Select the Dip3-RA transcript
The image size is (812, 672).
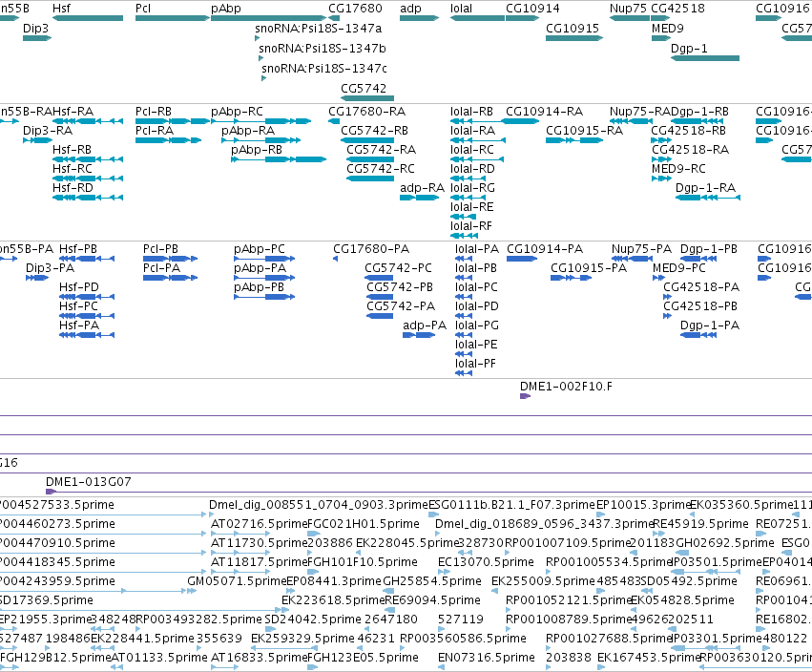pyautogui.click(x=37, y=140)
